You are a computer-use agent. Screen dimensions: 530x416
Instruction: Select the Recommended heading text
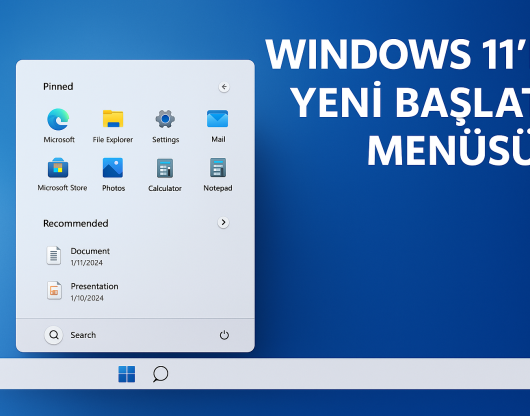pos(76,223)
